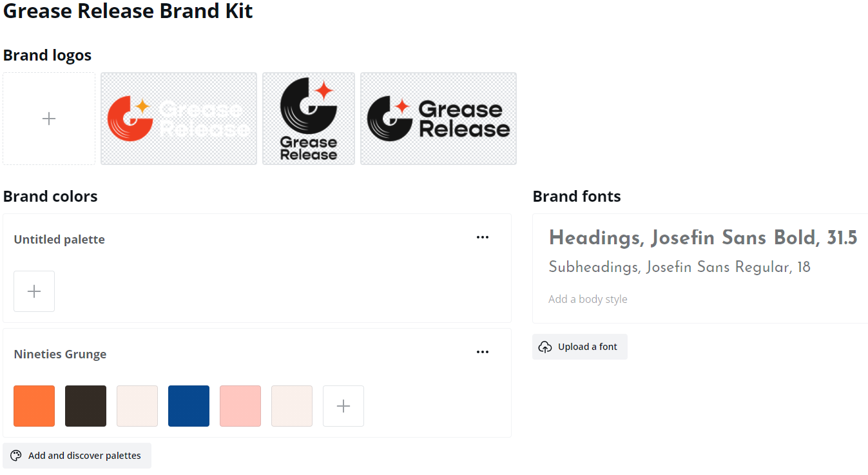This screenshot has width=868, height=475.
Task: Edit the Headings Josefin Sans Bold style
Action: click(x=702, y=238)
